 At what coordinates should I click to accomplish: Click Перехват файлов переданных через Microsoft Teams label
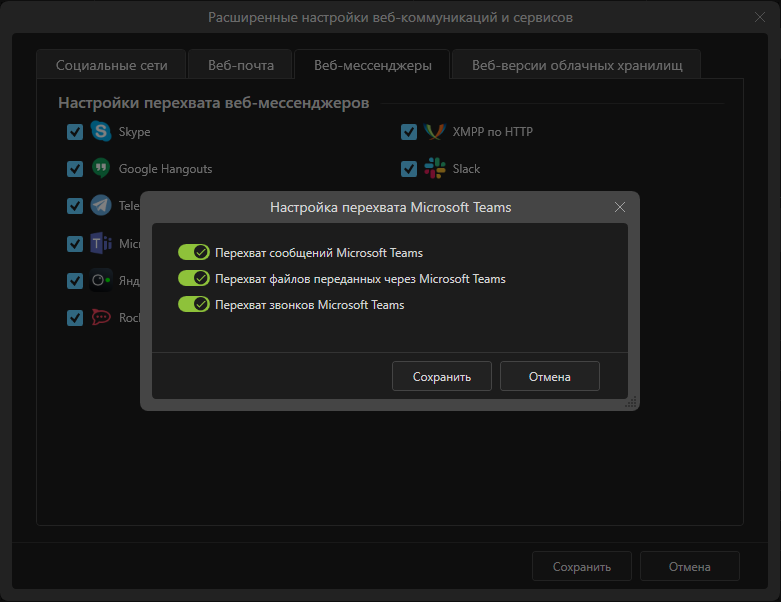click(x=360, y=279)
